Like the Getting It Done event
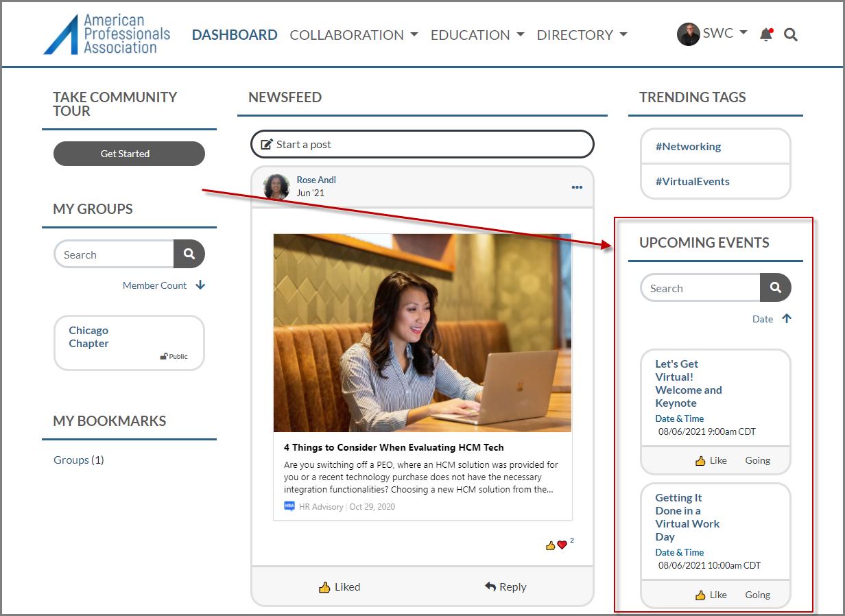 (711, 595)
